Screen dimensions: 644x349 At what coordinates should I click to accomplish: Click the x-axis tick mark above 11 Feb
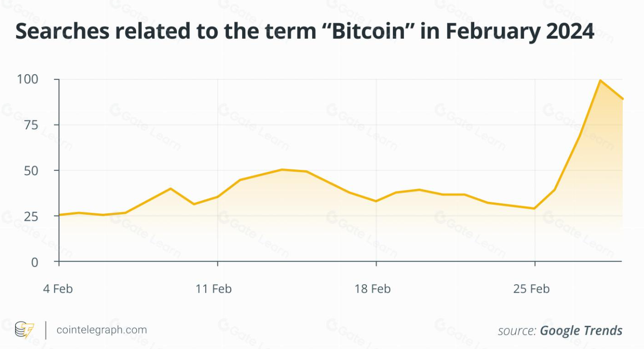point(218,264)
